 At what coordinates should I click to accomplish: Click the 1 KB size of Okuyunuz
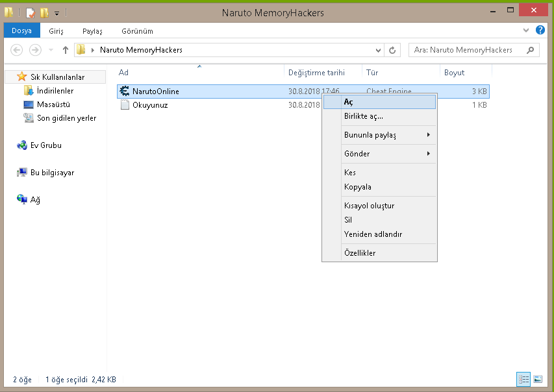(x=479, y=105)
